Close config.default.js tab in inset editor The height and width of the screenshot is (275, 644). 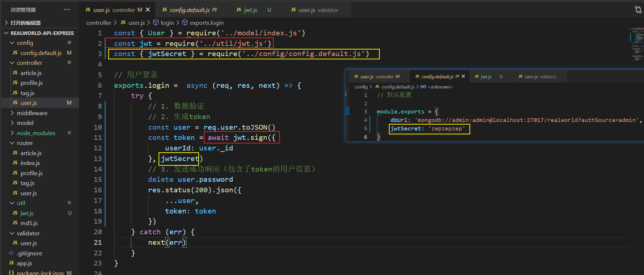click(463, 76)
